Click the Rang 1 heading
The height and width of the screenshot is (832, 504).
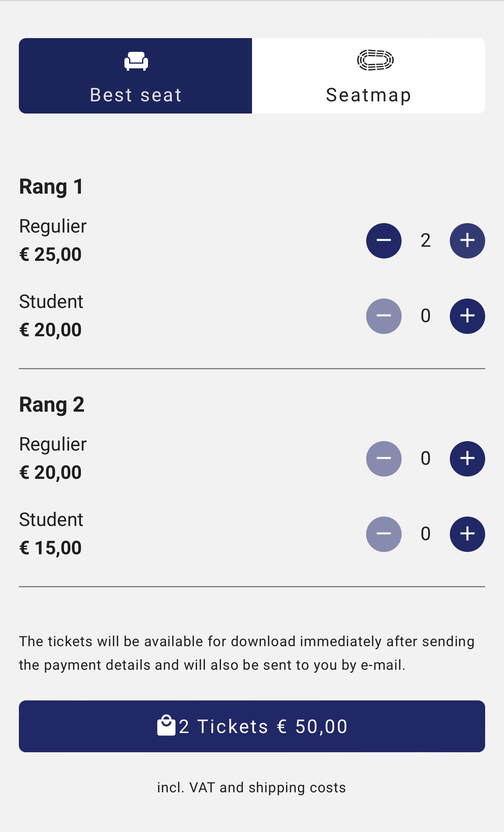tap(51, 186)
